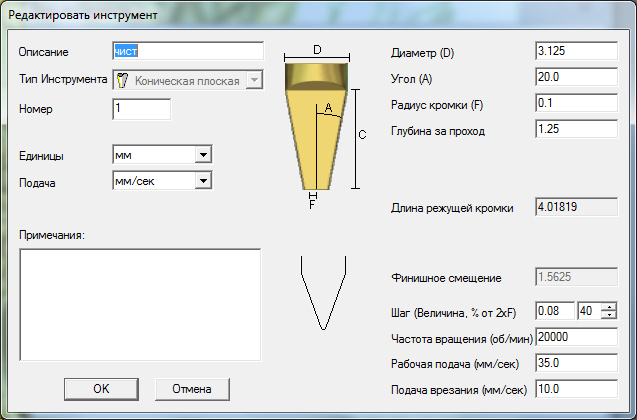Click the Глубина за проход field
Image resolution: width=637 pixels, height=420 pixels.
[575, 129]
